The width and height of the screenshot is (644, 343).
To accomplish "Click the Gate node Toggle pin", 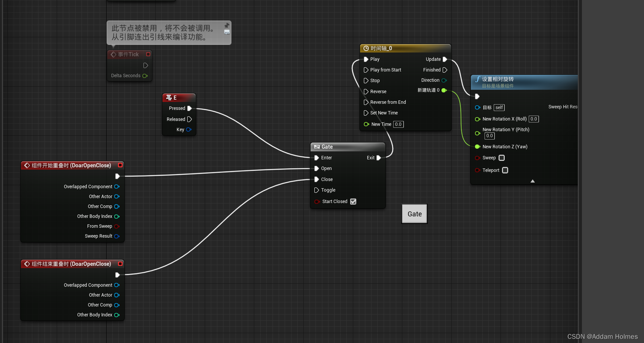I will click(316, 190).
